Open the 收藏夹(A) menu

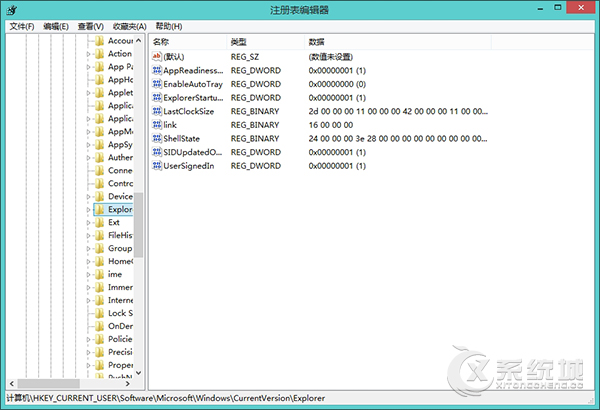pyautogui.click(x=130, y=26)
